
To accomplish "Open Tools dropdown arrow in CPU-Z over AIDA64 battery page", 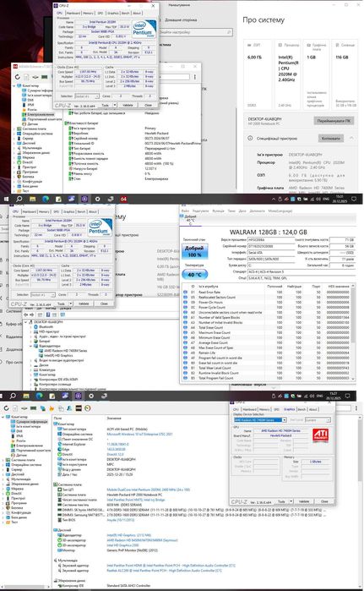I will [x=115, y=105].
